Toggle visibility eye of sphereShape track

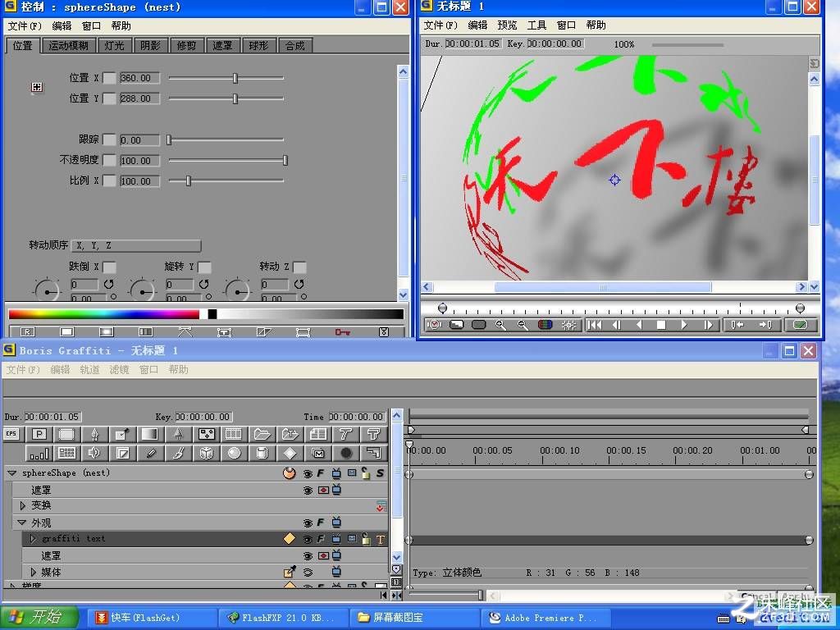click(x=308, y=473)
